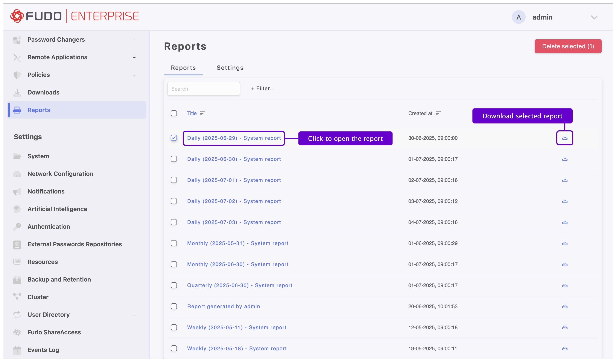This screenshot has width=616, height=364.
Task: Open Network Configuration in sidebar
Action: (x=60, y=174)
